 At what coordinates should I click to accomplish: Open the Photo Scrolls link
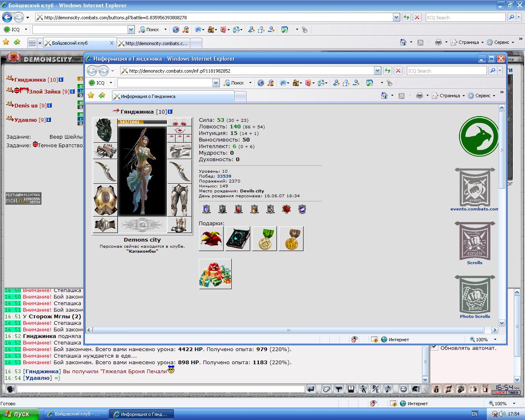tap(475, 316)
